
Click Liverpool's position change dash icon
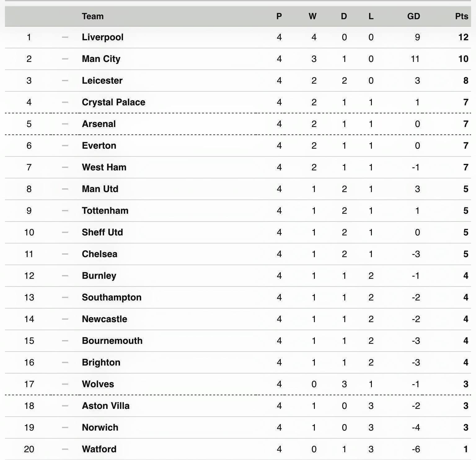65,37
